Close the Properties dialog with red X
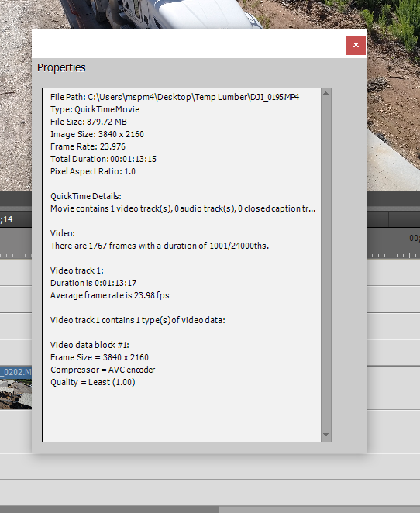Image resolution: width=420 pixels, height=513 pixels. point(356,45)
